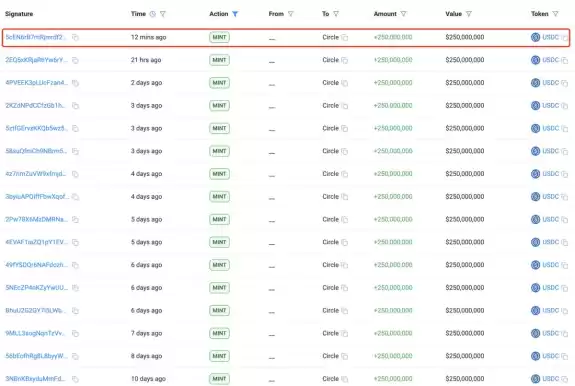Copy USDC token address in 21 hrs ago row
This screenshot has height=386, width=575.
pyautogui.click(x=564, y=60)
